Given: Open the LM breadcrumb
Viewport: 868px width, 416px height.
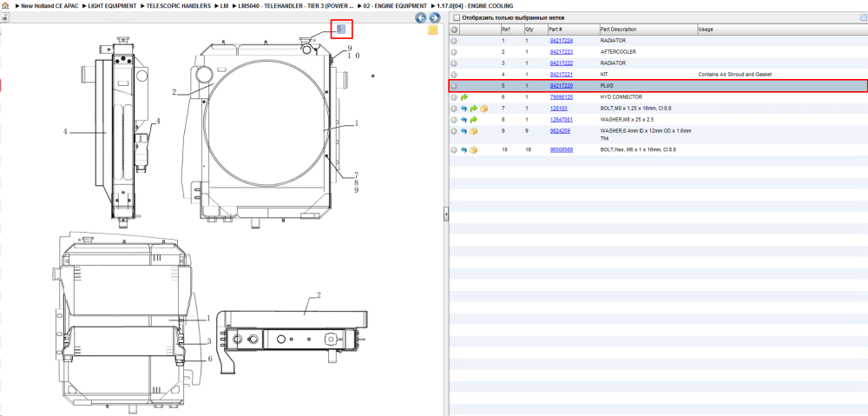Looking at the screenshot, I should 224,5.
